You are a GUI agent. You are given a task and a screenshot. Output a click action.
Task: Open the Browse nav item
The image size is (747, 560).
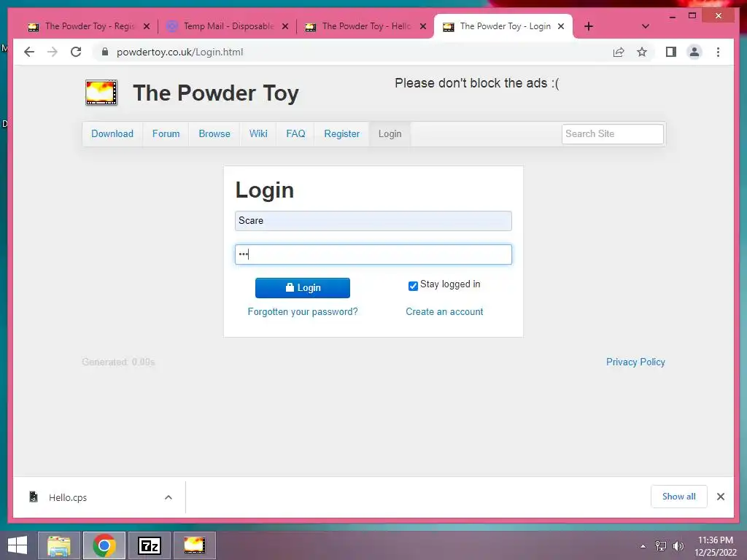(x=214, y=134)
